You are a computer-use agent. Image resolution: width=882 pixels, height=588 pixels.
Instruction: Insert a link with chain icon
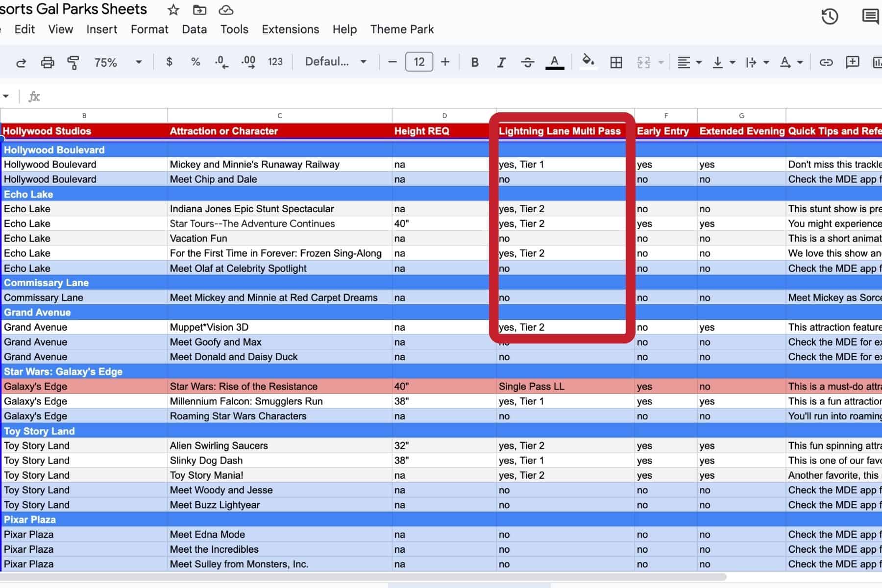pos(826,62)
